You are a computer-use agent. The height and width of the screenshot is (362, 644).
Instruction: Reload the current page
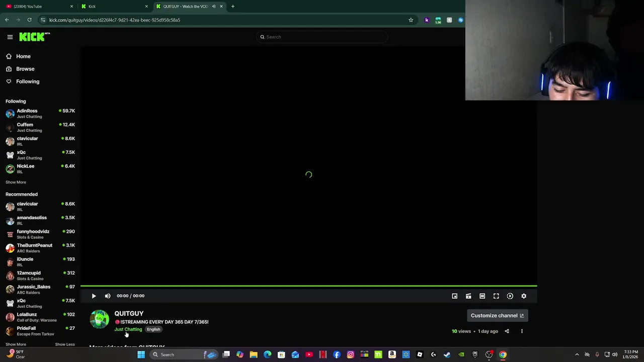coord(30,20)
